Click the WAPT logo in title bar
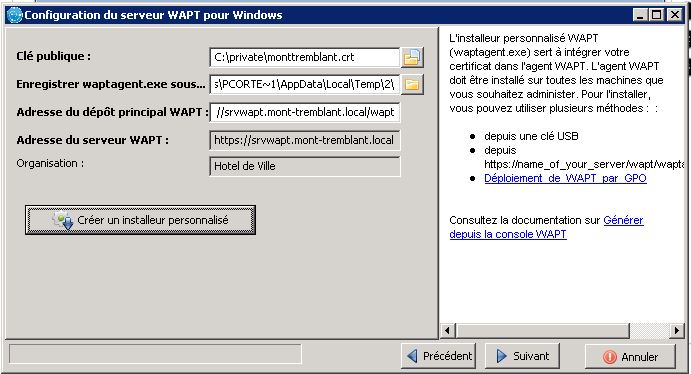 tap(15, 15)
